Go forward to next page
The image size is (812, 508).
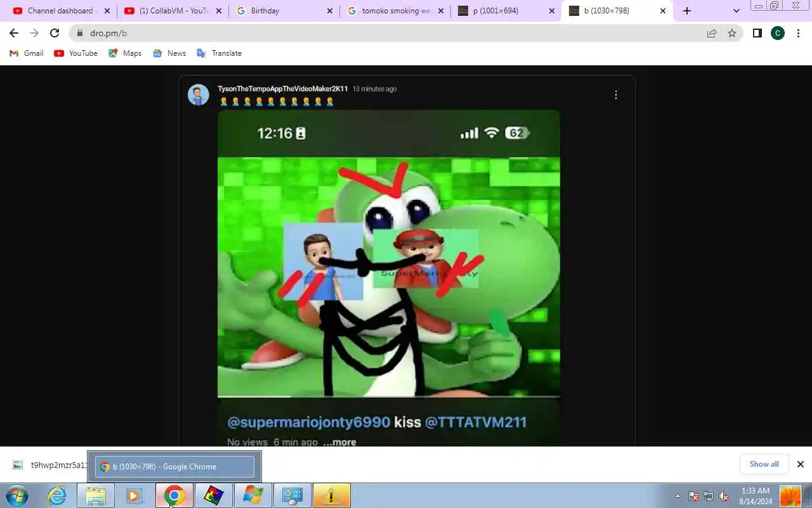click(x=34, y=33)
